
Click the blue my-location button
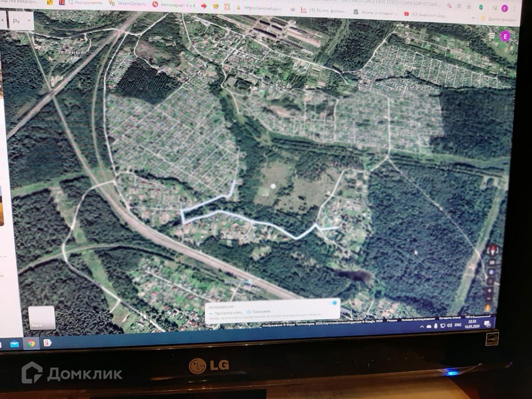click(491, 272)
